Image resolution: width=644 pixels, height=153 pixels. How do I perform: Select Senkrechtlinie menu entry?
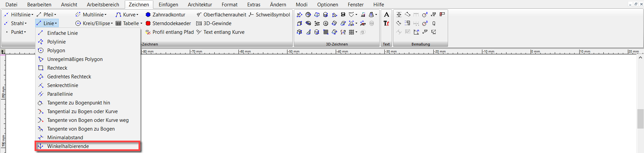(88, 85)
